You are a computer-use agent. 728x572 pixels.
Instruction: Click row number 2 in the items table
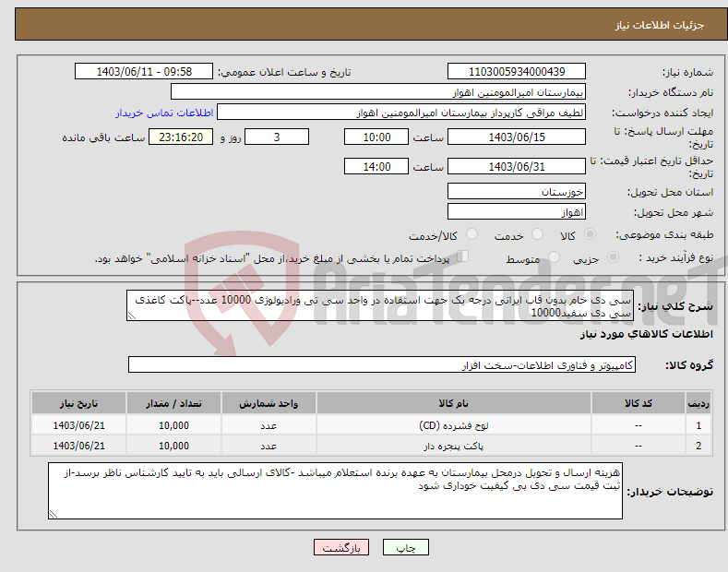pyautogui.click(x=698, y=446)
